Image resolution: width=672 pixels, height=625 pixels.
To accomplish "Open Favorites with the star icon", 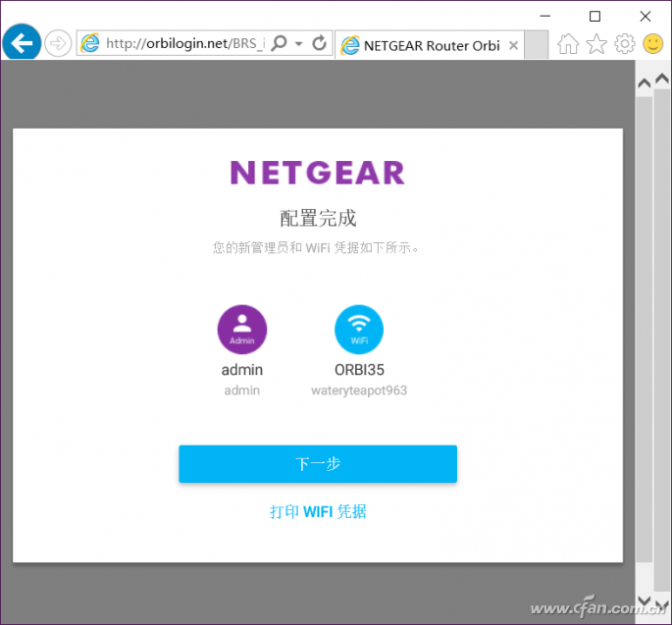I will pyautogui.click(x=596, y=44).
